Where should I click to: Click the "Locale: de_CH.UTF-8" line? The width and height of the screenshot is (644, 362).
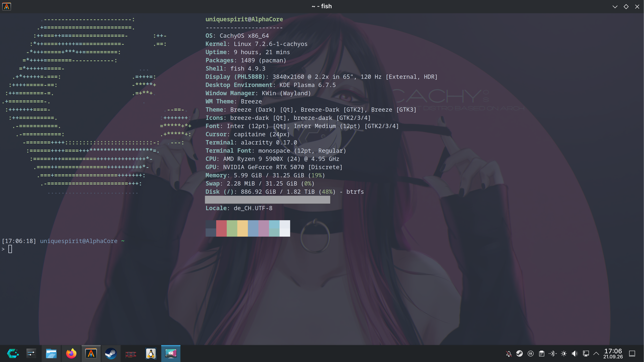[239, 208]
